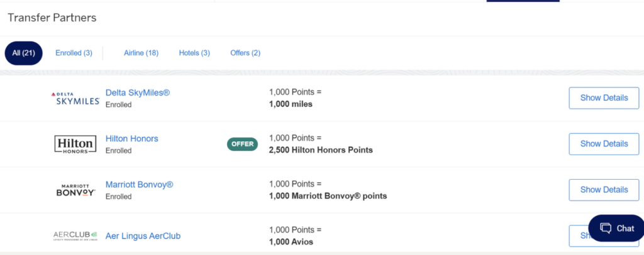Filter partners by Airline (18)

click(x=141, y=53)
